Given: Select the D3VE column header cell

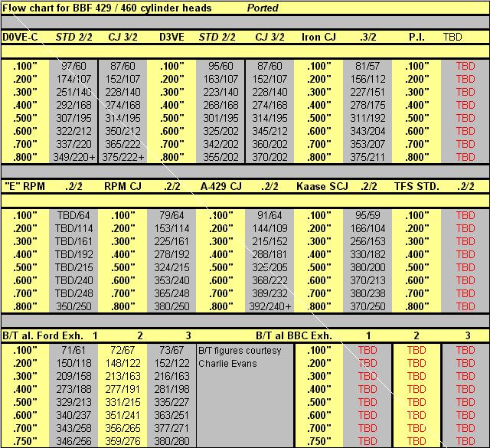Looking at the screenshot, I should (x=171, y=37).
